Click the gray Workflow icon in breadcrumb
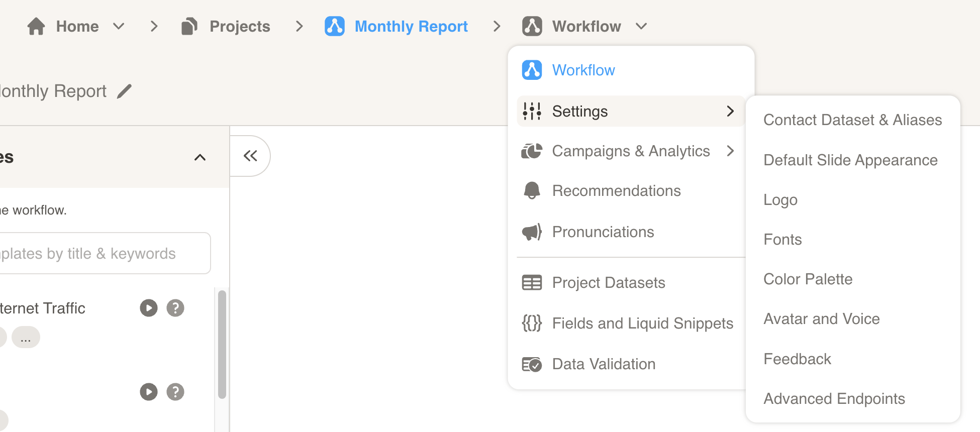 click(x=532, y=26)
